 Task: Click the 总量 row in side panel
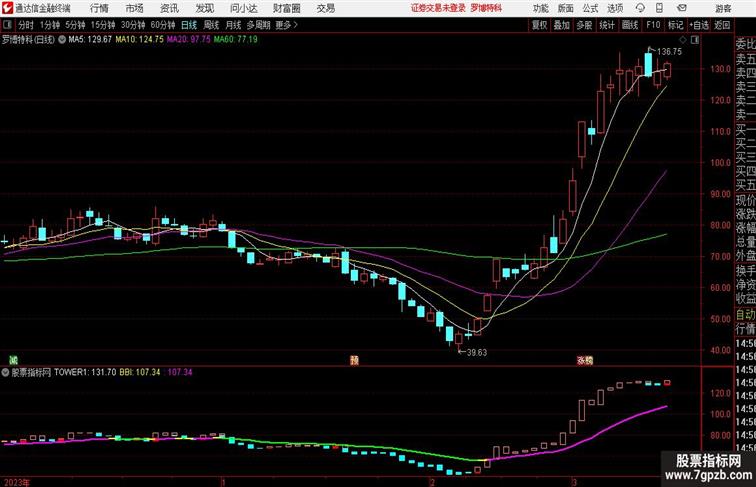[x=745, y=242]
